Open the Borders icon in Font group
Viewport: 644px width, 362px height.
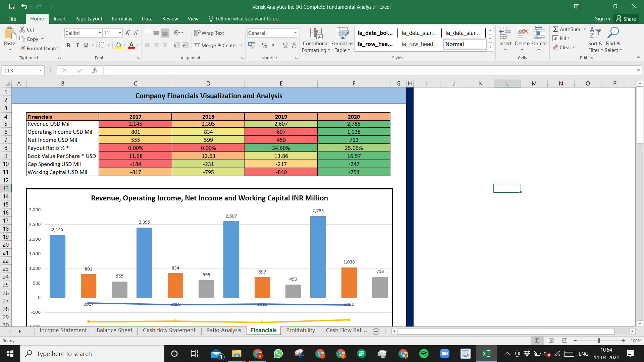(x=102, y=45)
